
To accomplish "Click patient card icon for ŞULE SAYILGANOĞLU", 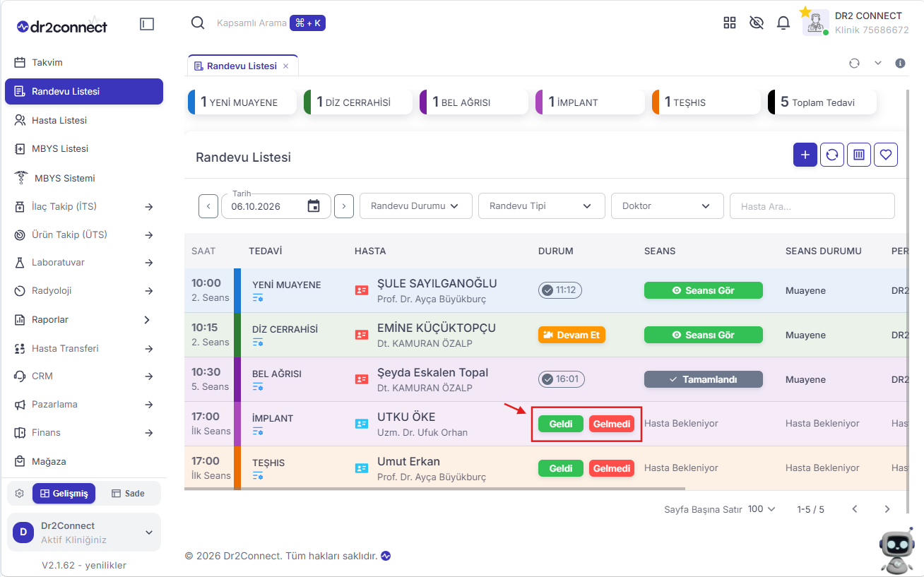I will [x=362, y=290].
